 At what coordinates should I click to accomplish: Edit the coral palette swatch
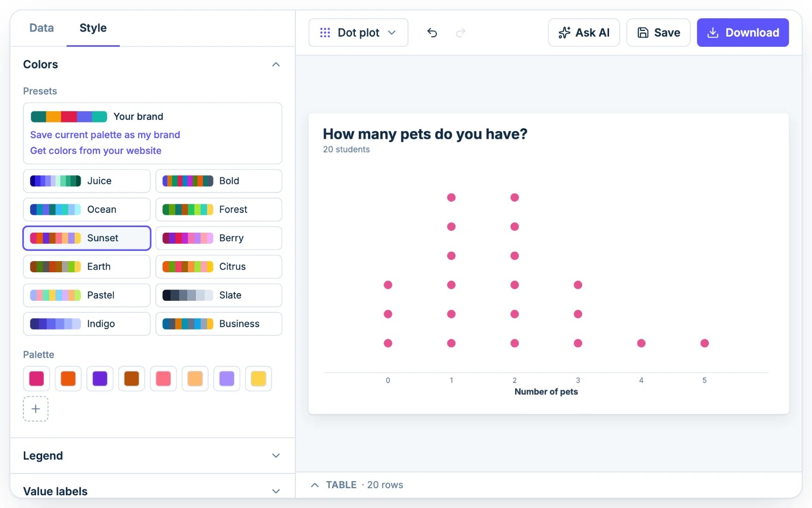click(x=163, y=378)
